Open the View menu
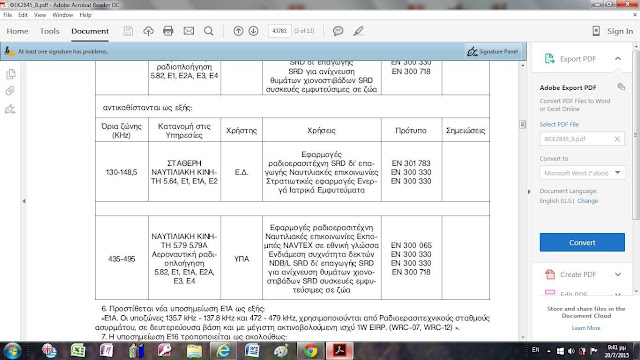Viewport: 640px width, 360px height. coord(40,15)
